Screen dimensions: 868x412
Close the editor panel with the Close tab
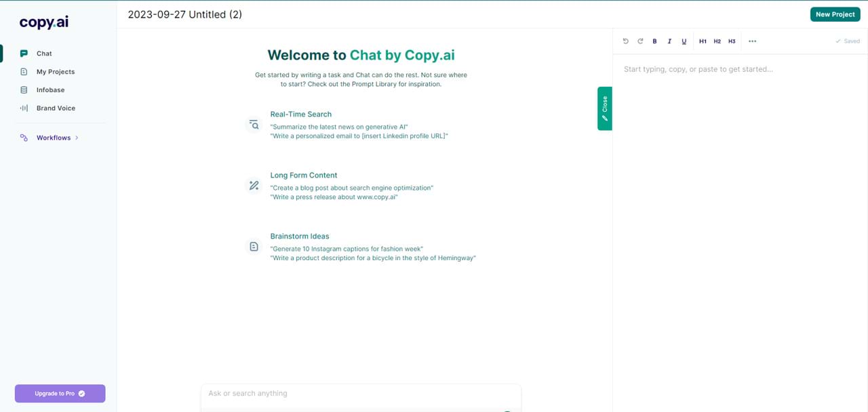605,108
